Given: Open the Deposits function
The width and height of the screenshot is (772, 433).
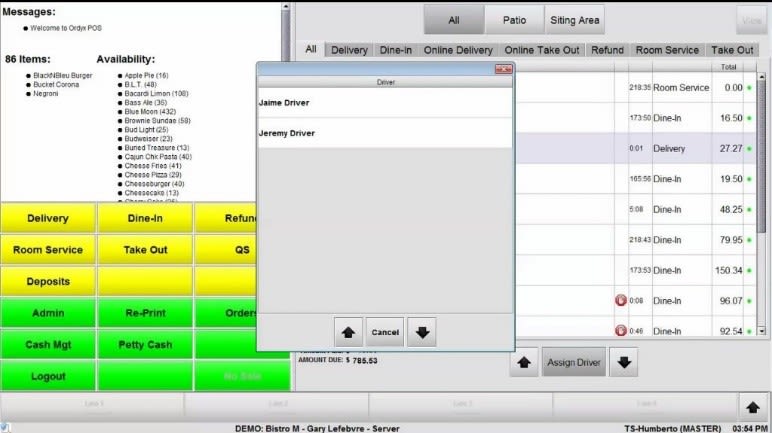Looking at the screenshot, I should coord(48,281).
